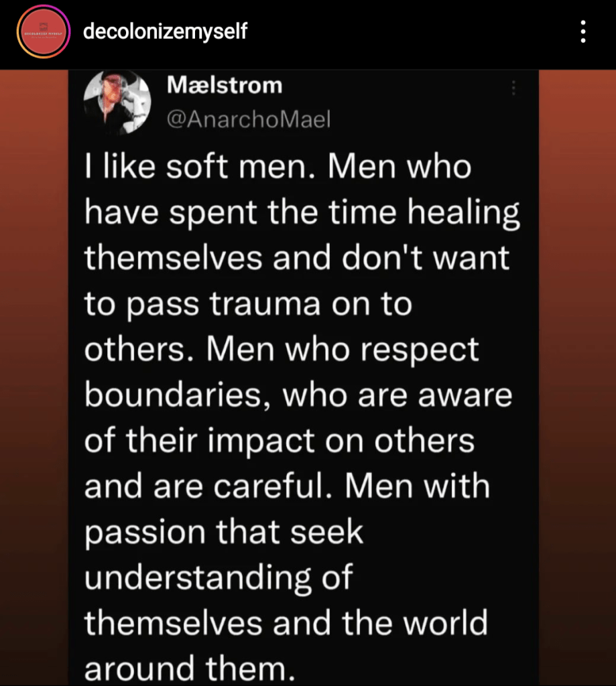Image resolution: width=616 pixels, height=686 pixels.
Task: Click the line 'of their impact on others'
Action: coord(280,441)
